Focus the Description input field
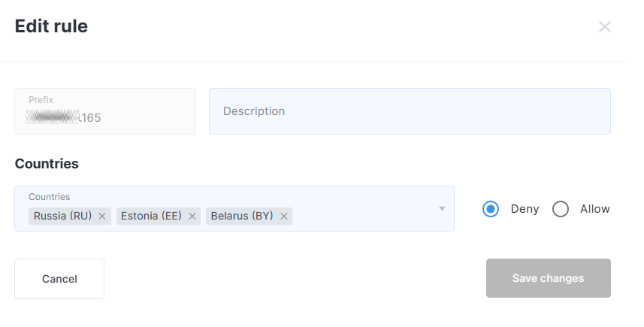644x327 pixels. pyautogui.click(x=410, y=111)
